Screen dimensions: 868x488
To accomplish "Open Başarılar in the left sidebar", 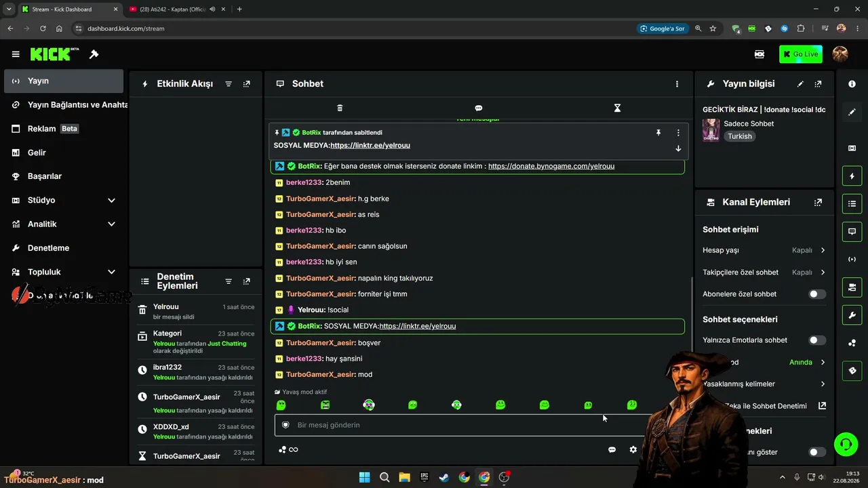I will (x=64, y=176).
